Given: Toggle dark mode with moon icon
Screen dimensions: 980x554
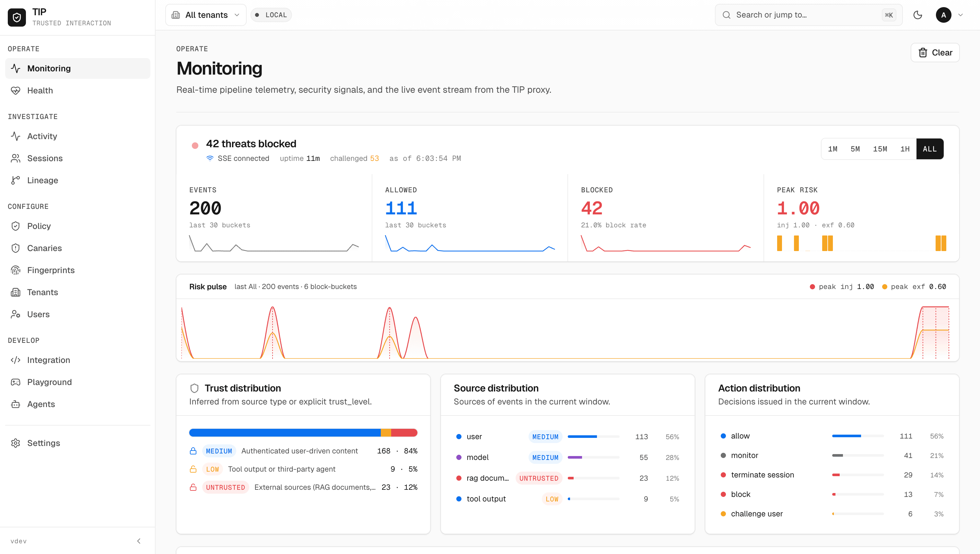Looking at the screenshot, I should click(917, 15).
